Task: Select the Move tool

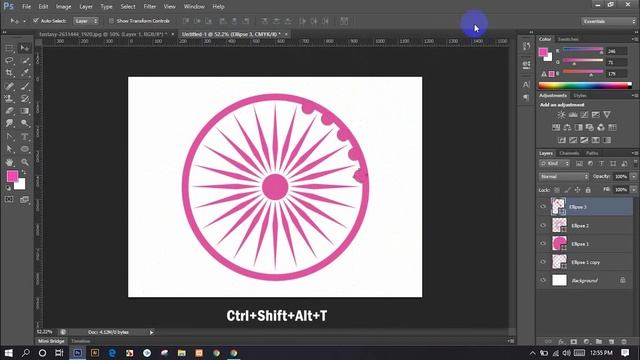Action: pyautogui.click(x=25, y=49)
